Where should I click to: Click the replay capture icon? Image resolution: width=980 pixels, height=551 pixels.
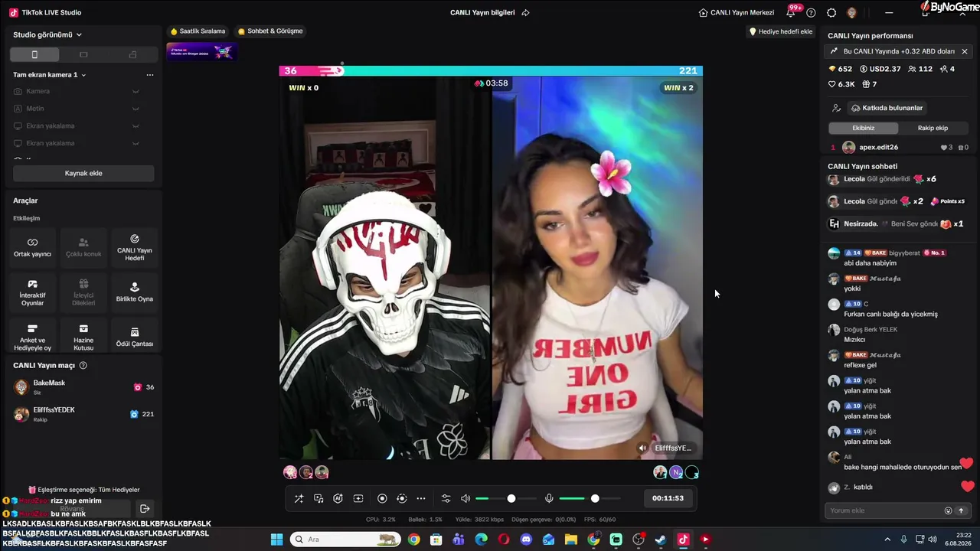click(x=401, y=498)
